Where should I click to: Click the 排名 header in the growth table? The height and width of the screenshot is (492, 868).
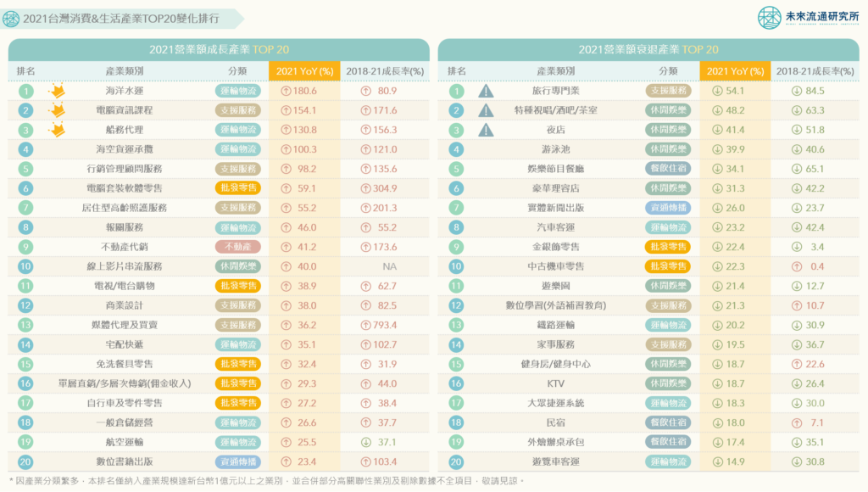coord(26,71)
